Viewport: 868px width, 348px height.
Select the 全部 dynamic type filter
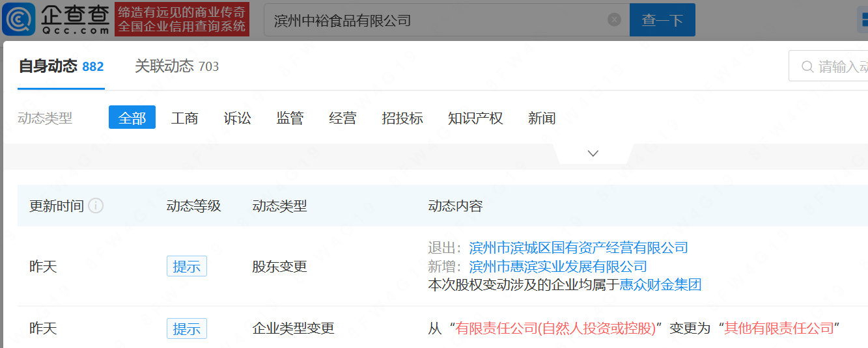[x=132, y=118]
